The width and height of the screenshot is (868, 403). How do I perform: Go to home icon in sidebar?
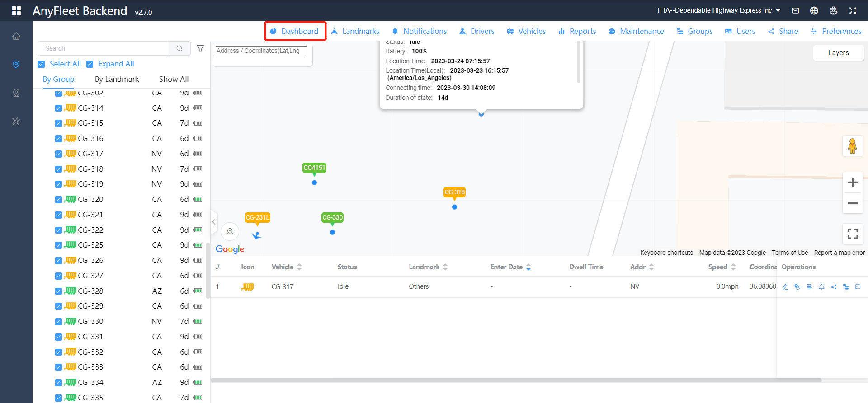click(16, 36)
